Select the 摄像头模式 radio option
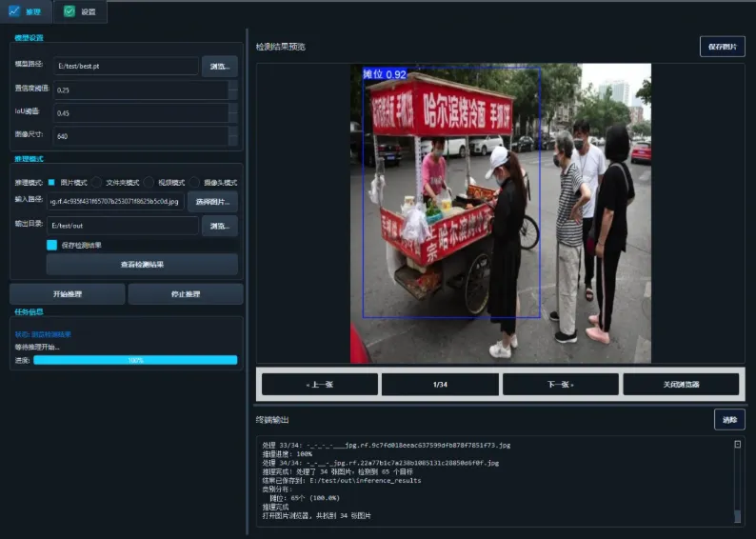This screenshot has height=539, width=756. click(213, 182)
